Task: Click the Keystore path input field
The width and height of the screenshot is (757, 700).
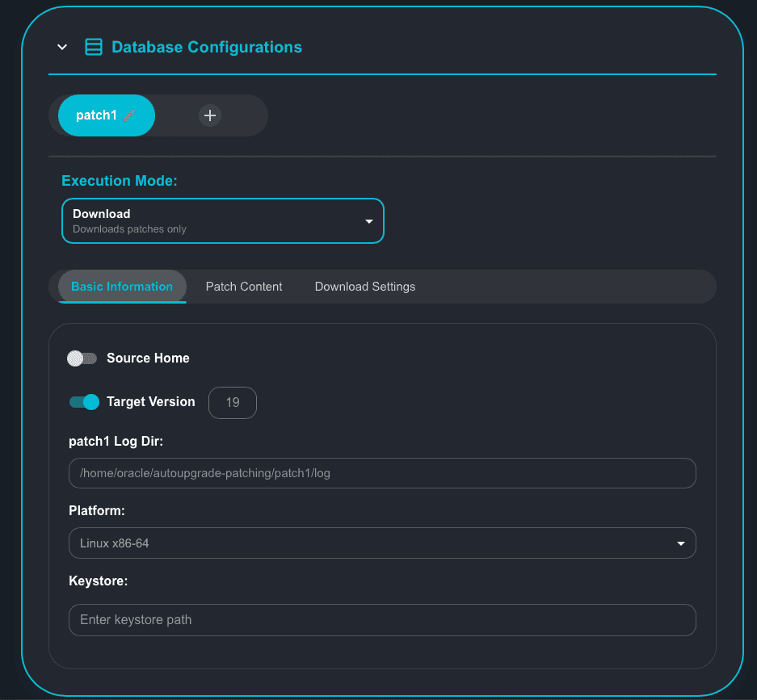Action: point(382,620)
